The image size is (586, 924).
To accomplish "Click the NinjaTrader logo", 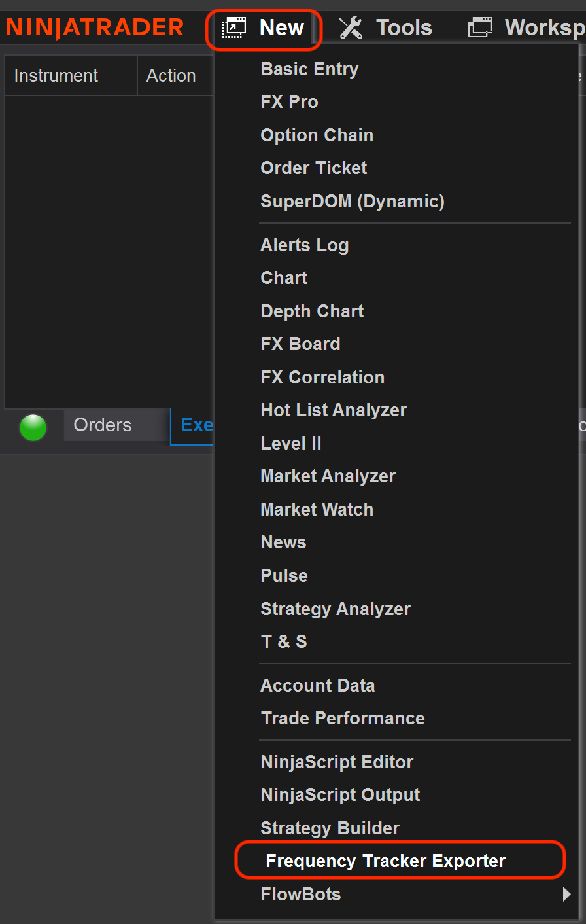I will point(95,28).
